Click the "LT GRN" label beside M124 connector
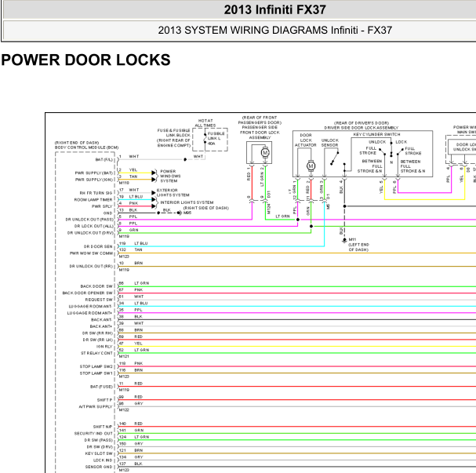The width and height of the screenshot is (476, 473). (x=282, y=216)
